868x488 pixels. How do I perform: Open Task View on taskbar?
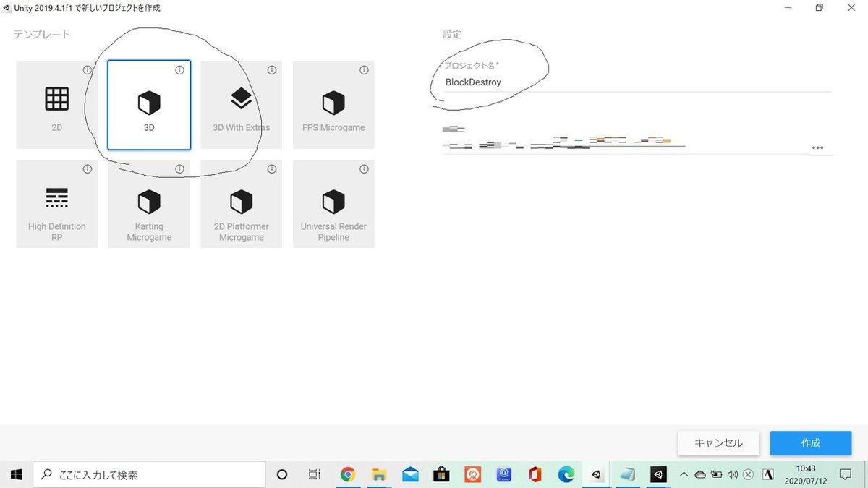click(314, 475)
